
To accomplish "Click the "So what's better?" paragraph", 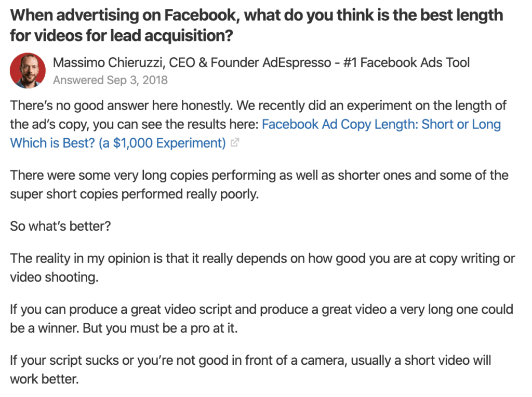I will click(x=60, y=226).
